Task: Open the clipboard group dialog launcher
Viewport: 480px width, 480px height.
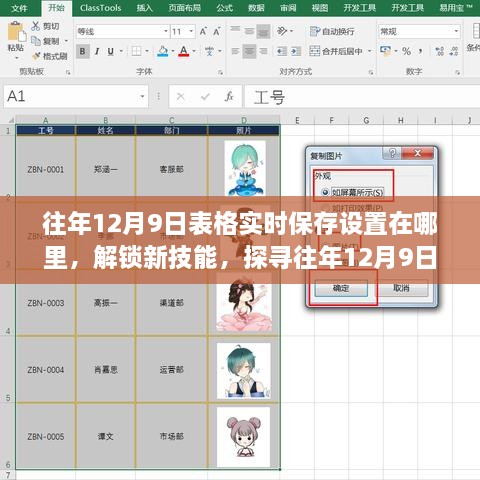Action: pyautogui.click(x=68, y=72)
